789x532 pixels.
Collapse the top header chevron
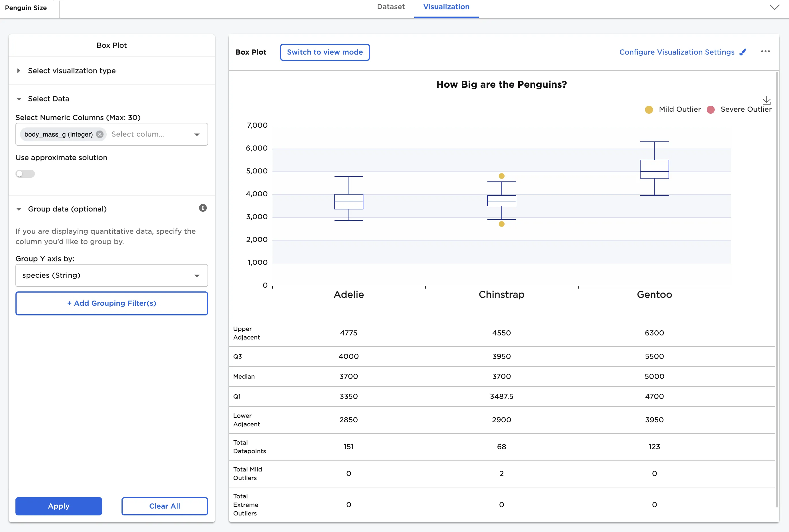(x=774, y=7)
